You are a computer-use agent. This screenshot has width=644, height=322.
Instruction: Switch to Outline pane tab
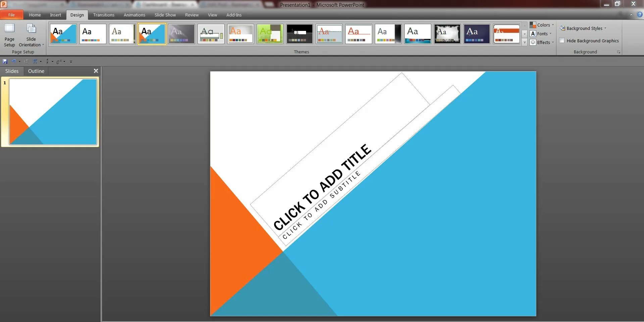pyautogui.click(x=36, y=71)
